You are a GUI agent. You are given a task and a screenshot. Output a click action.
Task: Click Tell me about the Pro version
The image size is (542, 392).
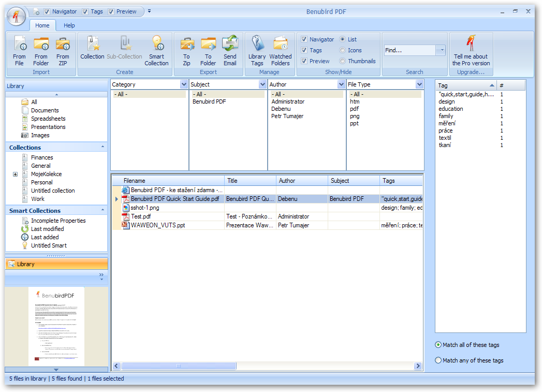pos(471,51)
